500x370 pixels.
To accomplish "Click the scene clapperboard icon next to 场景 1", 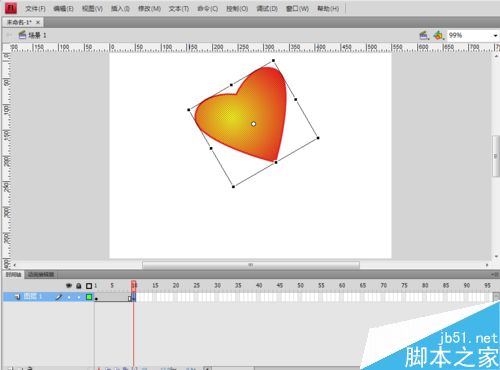I will coord(22,35).
